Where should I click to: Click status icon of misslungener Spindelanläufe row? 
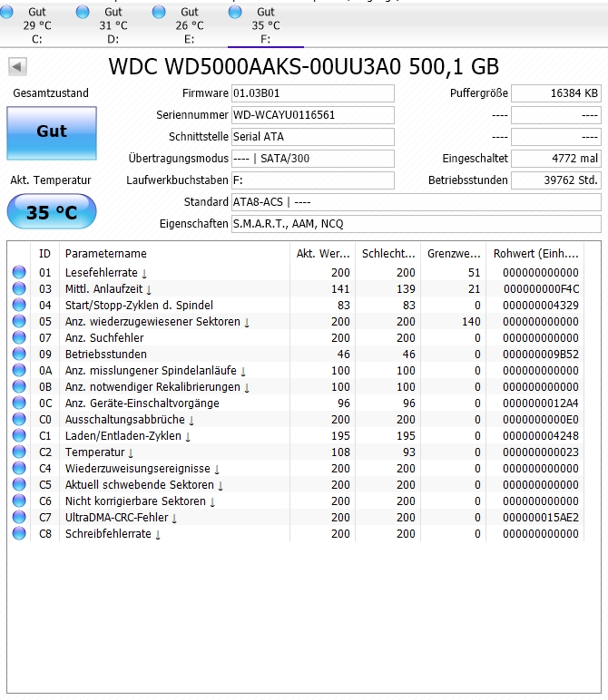tap(19, 371)
